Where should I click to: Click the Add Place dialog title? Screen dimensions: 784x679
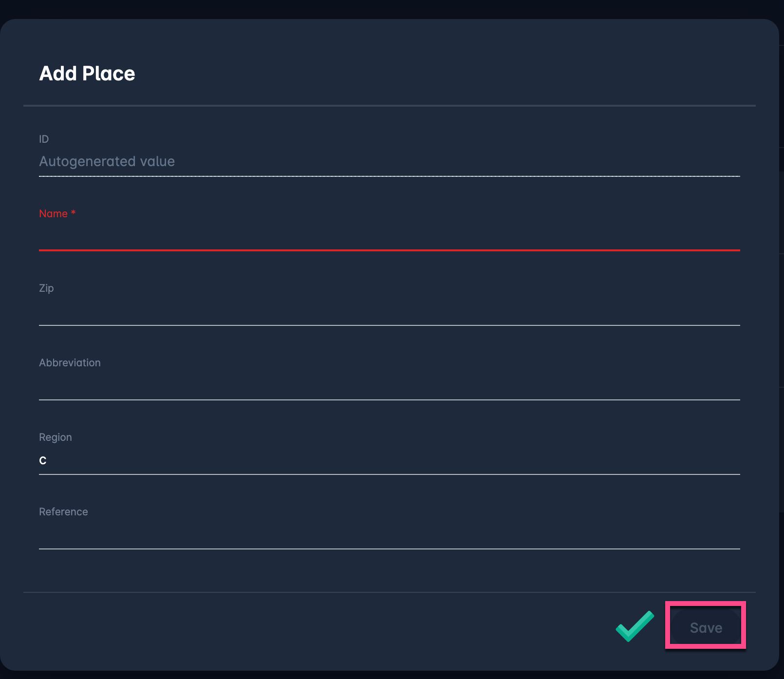click(87, 74)
